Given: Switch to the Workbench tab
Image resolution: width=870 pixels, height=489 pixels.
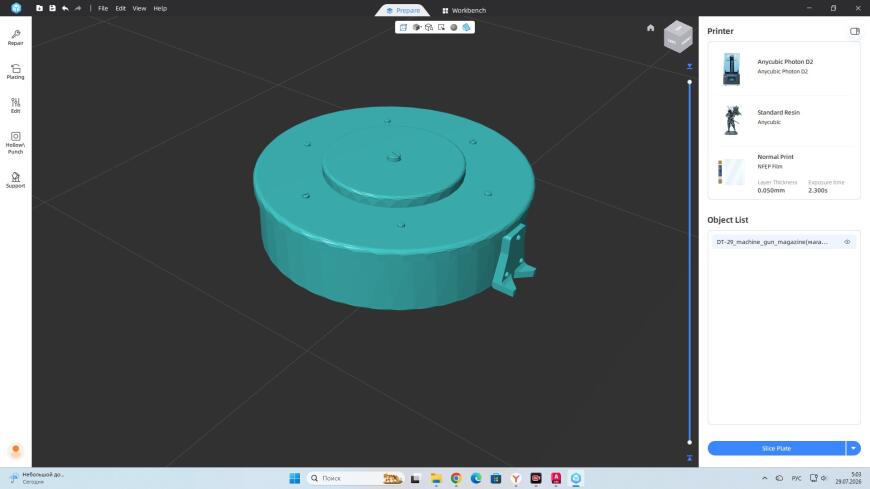Looking at the screenshot, I should click(464, 11).
